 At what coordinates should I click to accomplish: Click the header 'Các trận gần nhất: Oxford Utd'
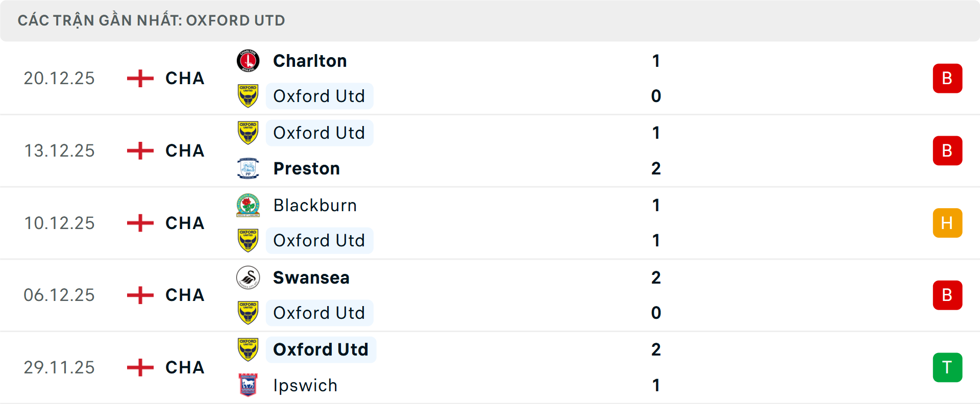151,20
